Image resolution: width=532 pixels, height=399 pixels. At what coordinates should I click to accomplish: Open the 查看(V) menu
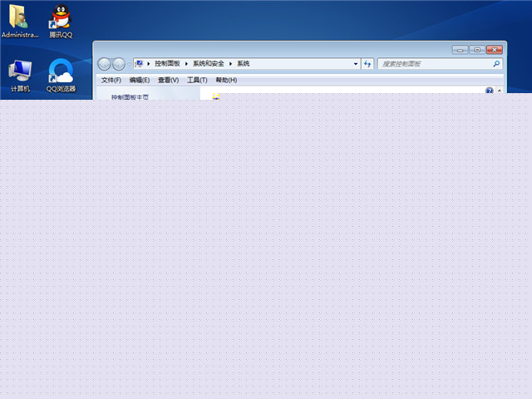pyautogui.click(x=168, y=80)
